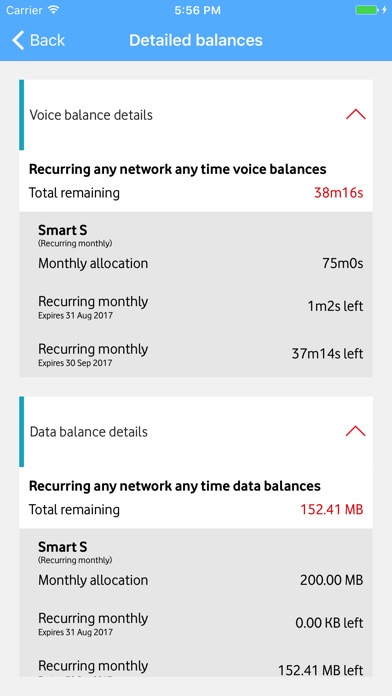Tap the Voice balance details header

pos(196,115)
